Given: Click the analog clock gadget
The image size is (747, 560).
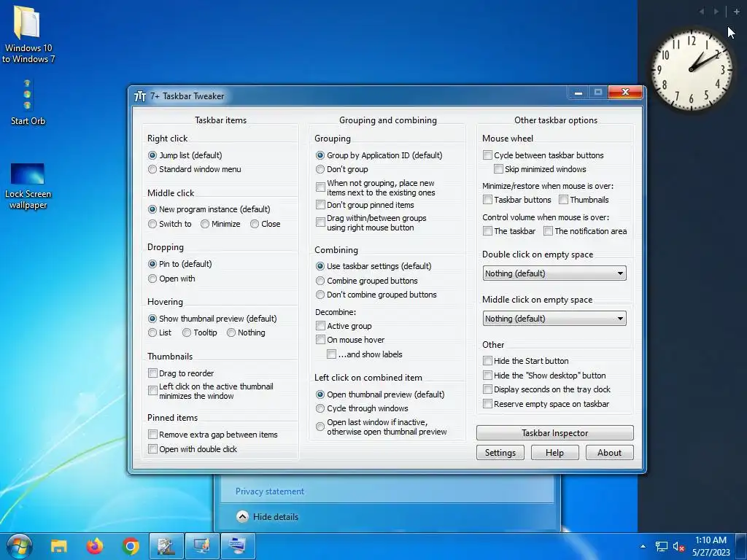Looking at the screenshot, I should 692,69.
